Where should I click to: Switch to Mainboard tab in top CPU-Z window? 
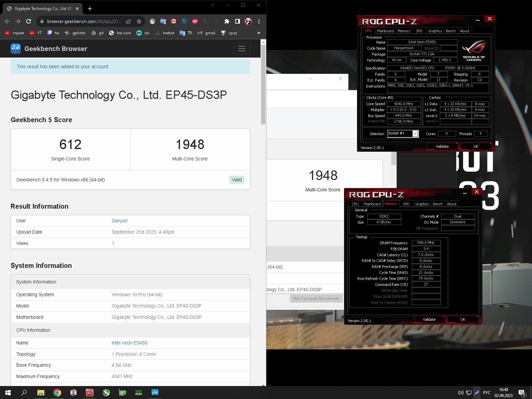(x=385, y=31)
